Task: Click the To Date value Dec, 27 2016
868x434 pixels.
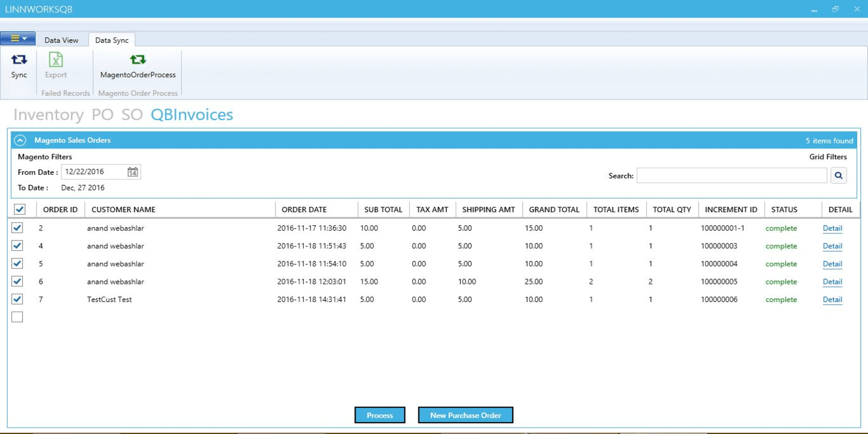Action: [x=83, y=188]
